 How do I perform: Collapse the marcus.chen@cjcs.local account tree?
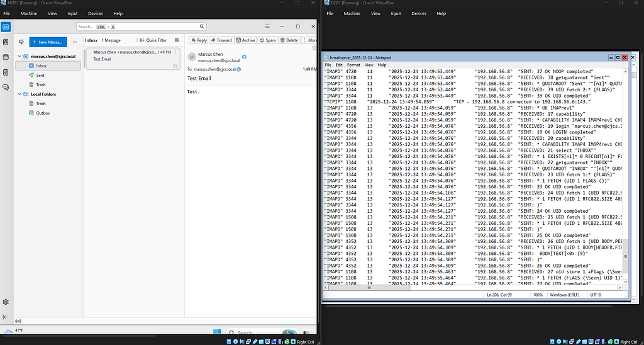[x=19, y=56]
